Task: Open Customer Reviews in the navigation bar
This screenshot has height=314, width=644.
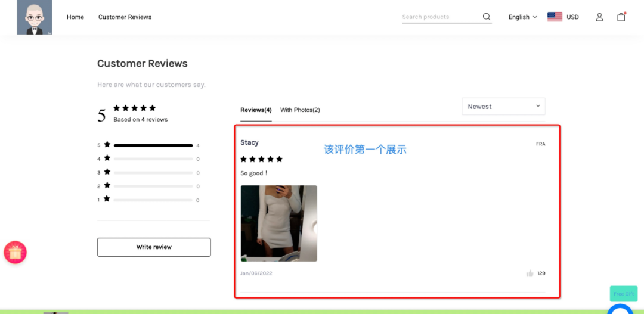Action: [125, 17]
